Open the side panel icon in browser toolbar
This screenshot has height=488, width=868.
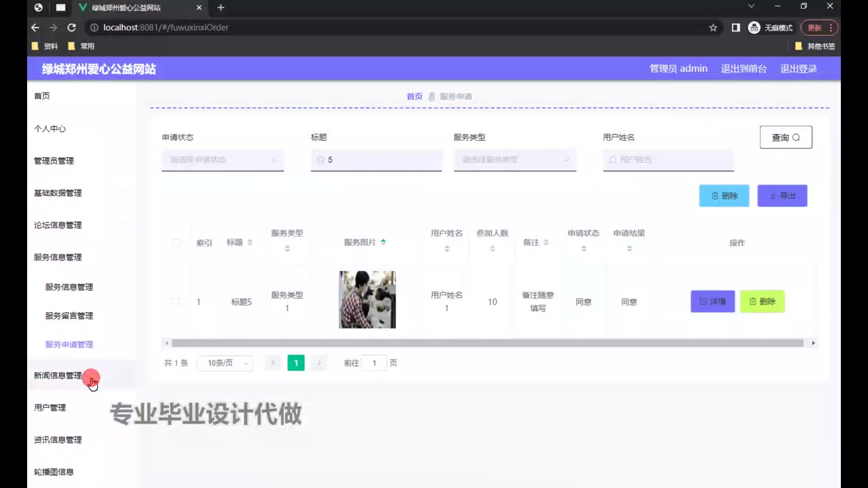(736, 28)
